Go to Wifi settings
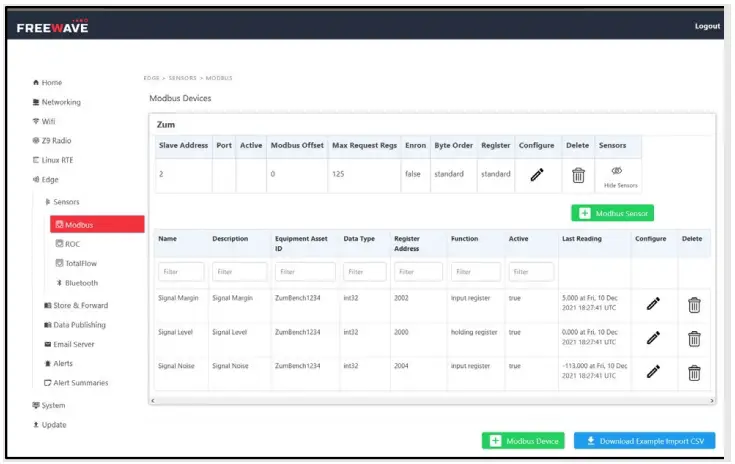This screenshot has height=464, width=735. point(44,121)
